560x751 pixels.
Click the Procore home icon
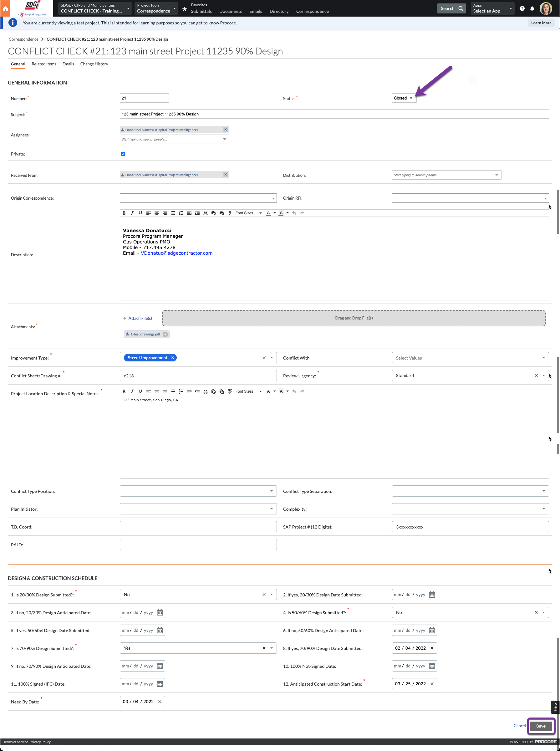coord(5,8)
